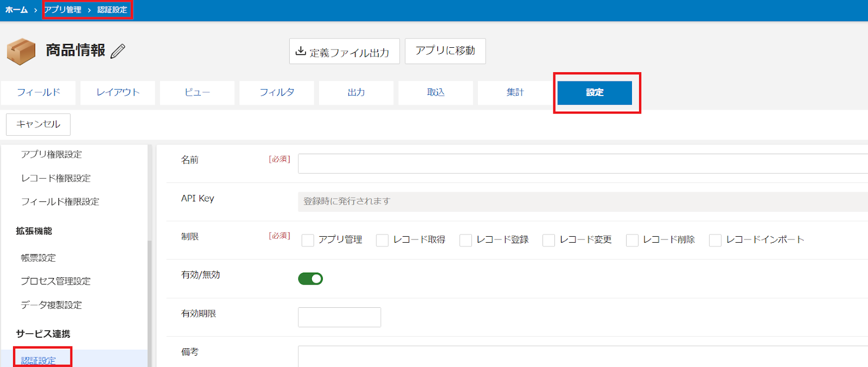
Task: Click the 制限 field label
Action: [x=190, y=237]
